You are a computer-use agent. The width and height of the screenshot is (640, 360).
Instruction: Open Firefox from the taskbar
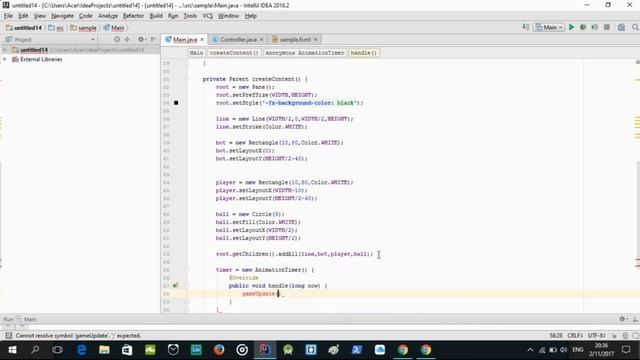coord(219,350)
